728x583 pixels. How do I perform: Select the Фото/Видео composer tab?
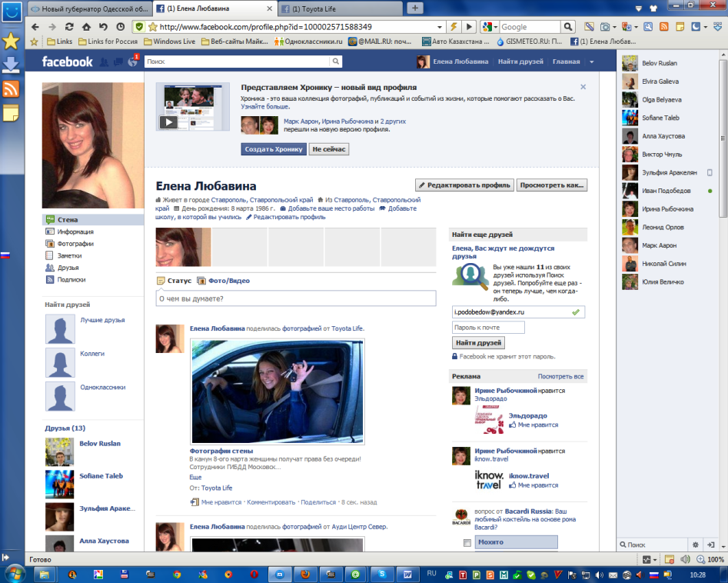224,281
